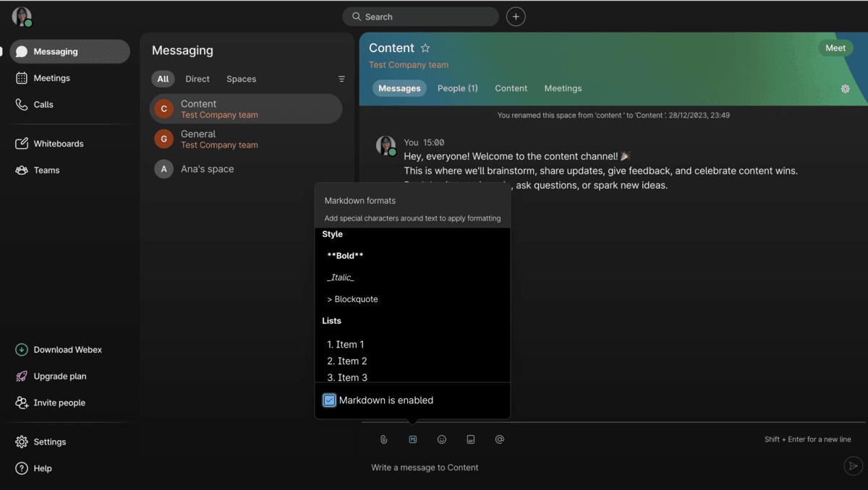The image size is (868, 490).
Task: Open the plus button menu
Action: click(x=516, y=16)
